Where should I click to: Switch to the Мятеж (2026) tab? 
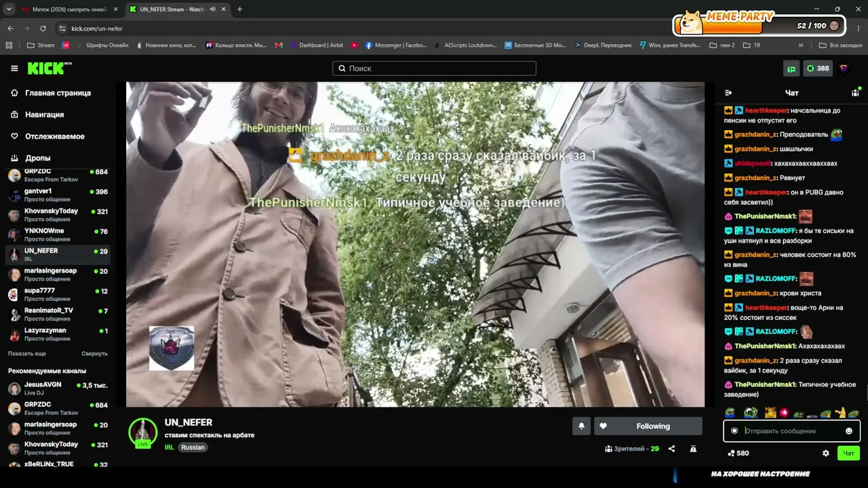point(70,9)
